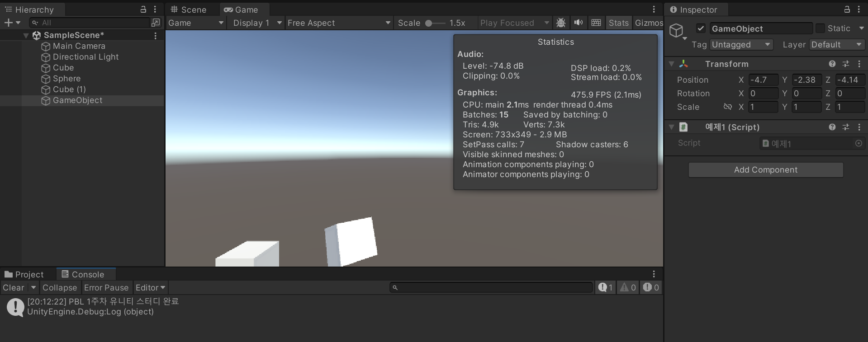Adjust the Game view Scale slider

tap(436, 23)
